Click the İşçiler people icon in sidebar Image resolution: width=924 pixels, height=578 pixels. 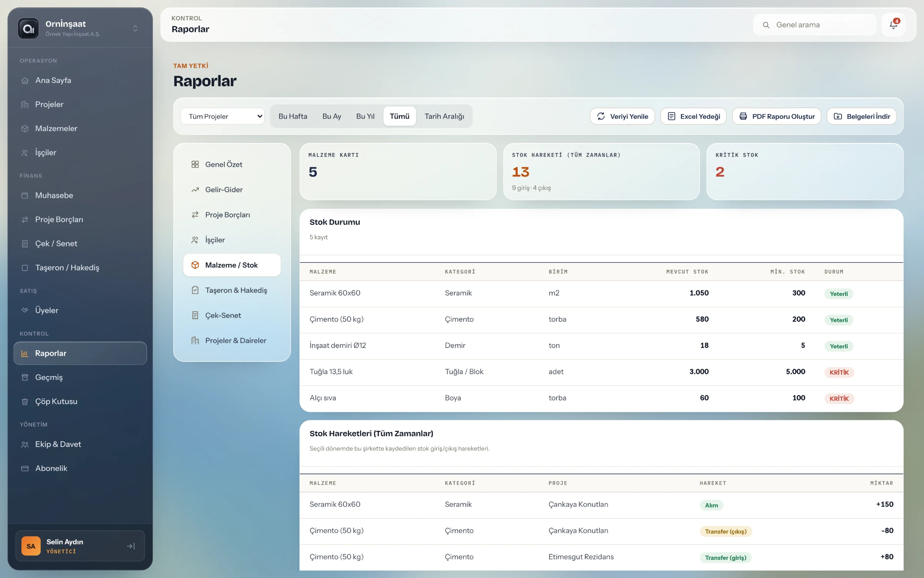(25, 153)
